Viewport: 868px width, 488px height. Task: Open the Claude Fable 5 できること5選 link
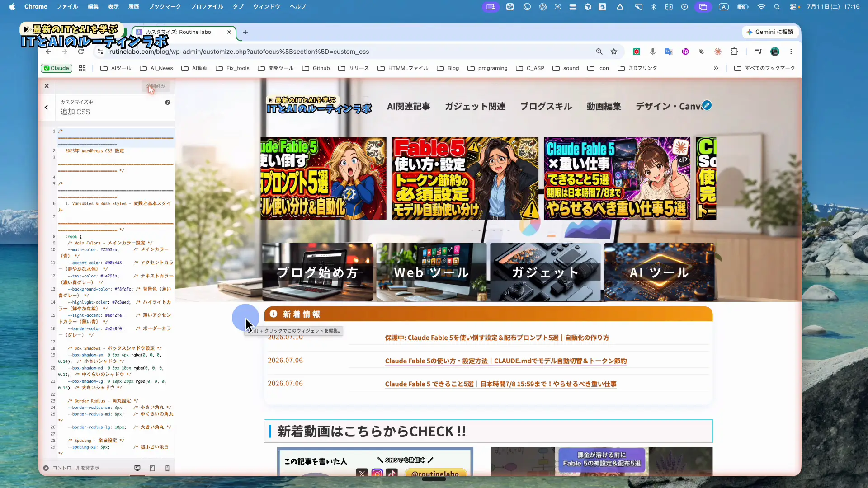tap(501, 384)
